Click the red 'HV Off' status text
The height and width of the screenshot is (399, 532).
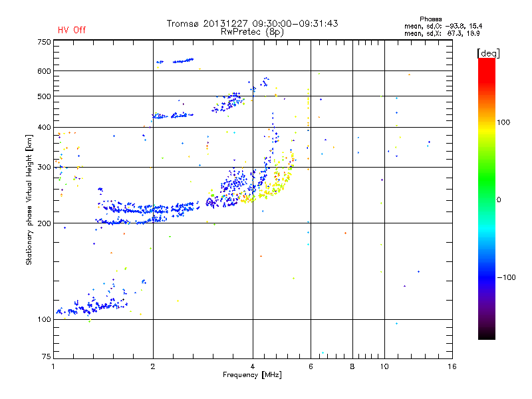[x=72, y=30]
